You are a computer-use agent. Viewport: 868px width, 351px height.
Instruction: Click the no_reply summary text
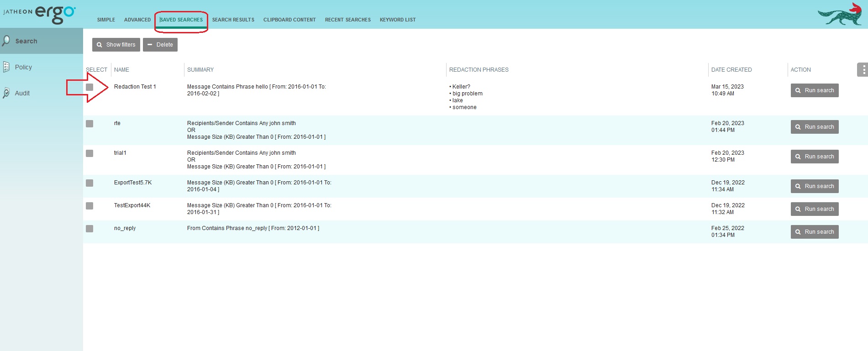(x=253, y=228)
